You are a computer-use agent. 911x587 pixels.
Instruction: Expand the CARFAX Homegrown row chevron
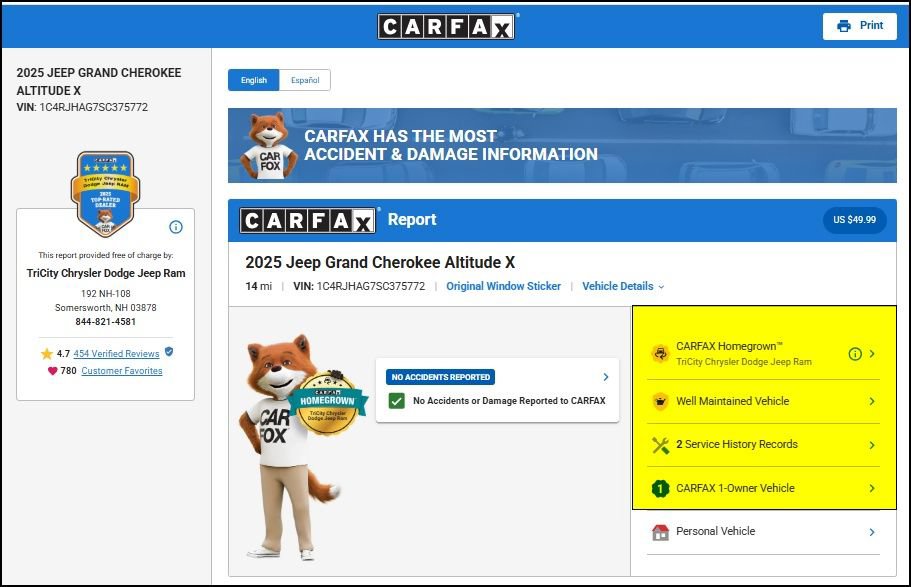click(872, 353)
